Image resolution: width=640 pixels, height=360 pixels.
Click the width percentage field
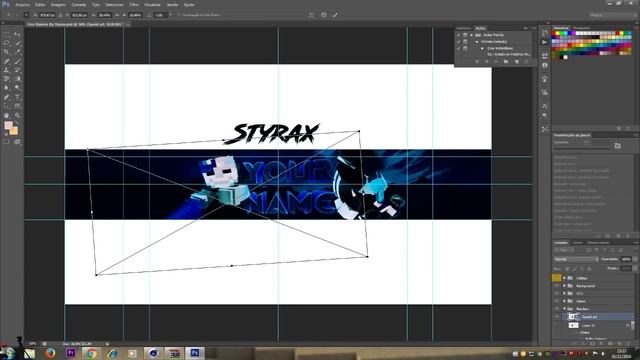click(x=104, y=15)
